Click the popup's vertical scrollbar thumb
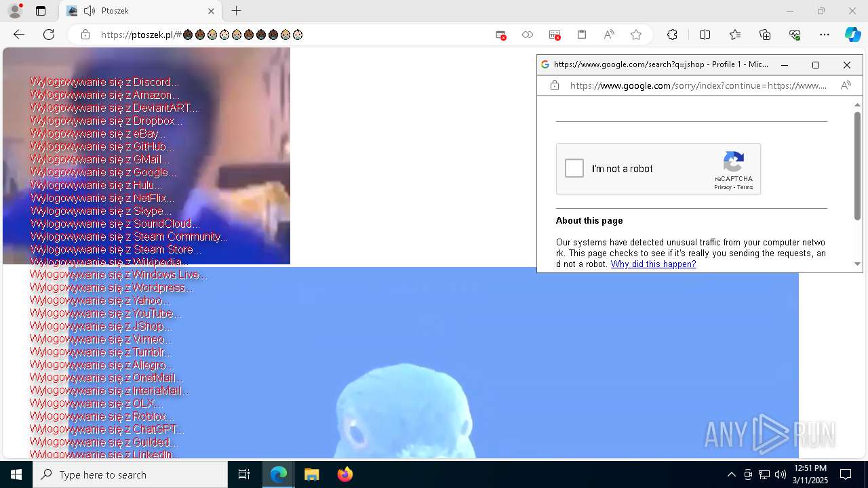The width and height of the screenshot is (868, 488). pyautogui.click(x=857, y=166)
